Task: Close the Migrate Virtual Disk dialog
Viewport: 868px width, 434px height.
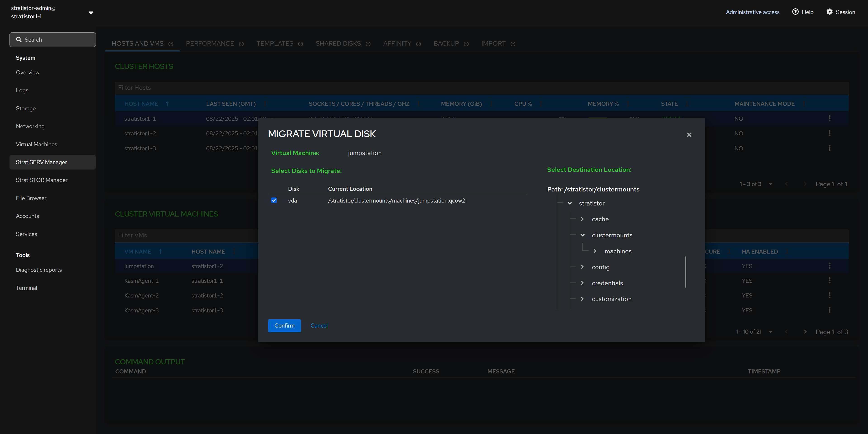Action: coord(689,135)
